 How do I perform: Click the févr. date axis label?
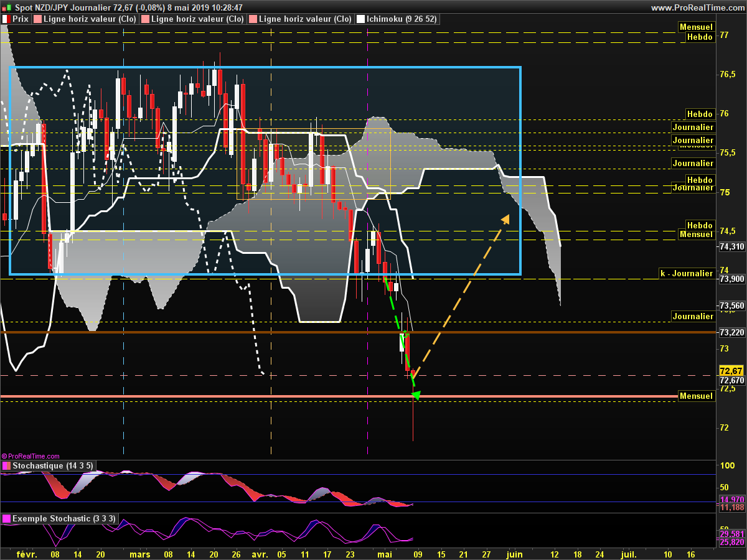tap(26, 554)
